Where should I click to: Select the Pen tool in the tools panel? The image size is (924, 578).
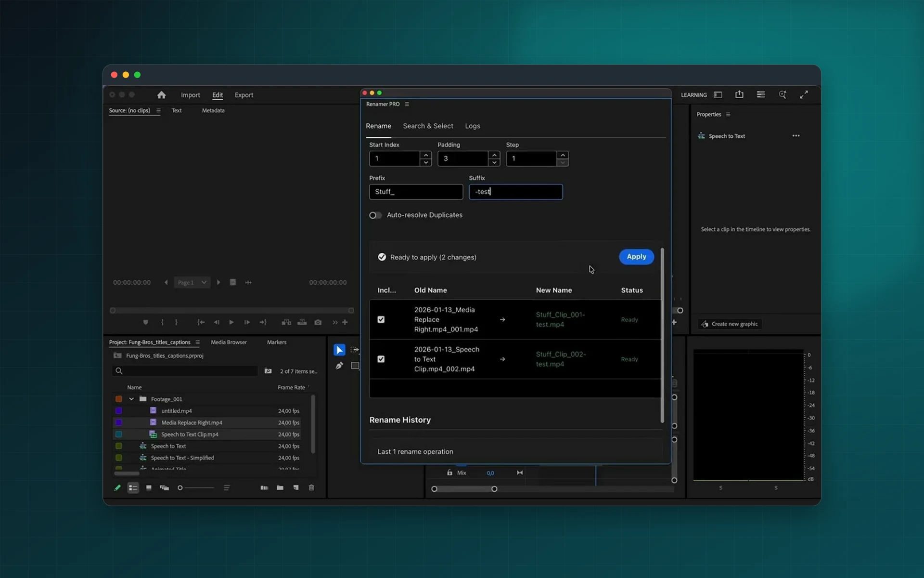pyautogui.click(x=339, y=366)
